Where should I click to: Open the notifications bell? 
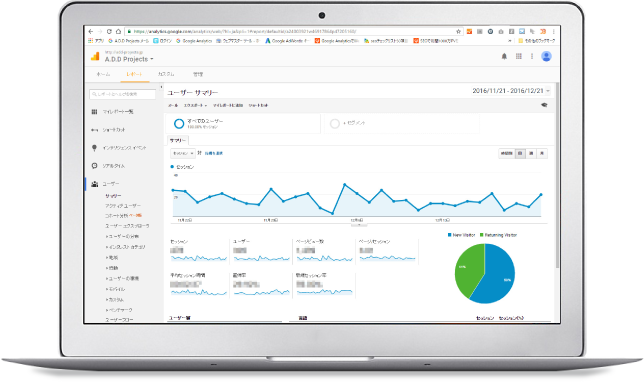504,56
